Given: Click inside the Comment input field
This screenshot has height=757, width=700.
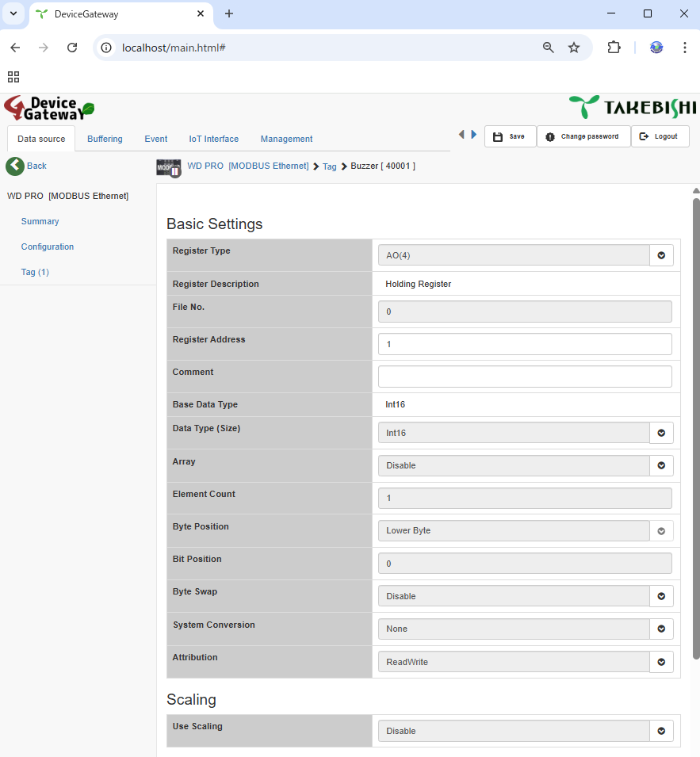Looking at the screenshot, I should [x=525, y=376].
